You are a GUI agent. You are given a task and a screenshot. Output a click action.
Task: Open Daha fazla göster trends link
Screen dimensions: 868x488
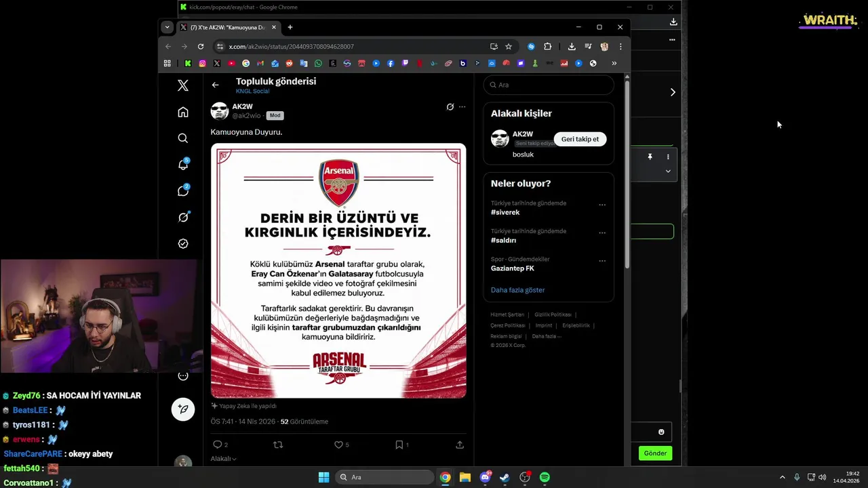517,290
